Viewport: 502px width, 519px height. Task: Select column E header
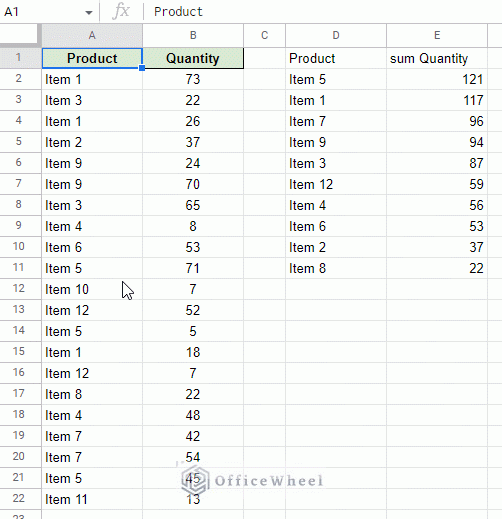[437, 35]
